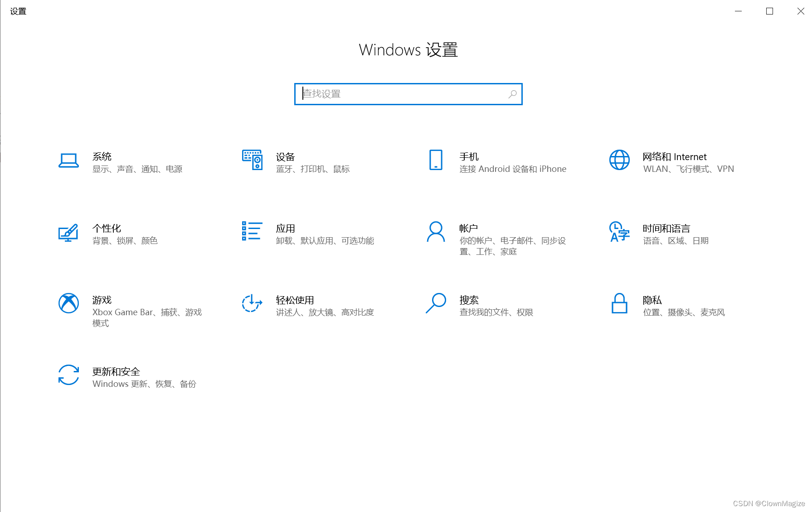The height and width of the screenshot is (512, 812).
Task: Select the 时间和语言 title
Action: [x=666, y=229]
